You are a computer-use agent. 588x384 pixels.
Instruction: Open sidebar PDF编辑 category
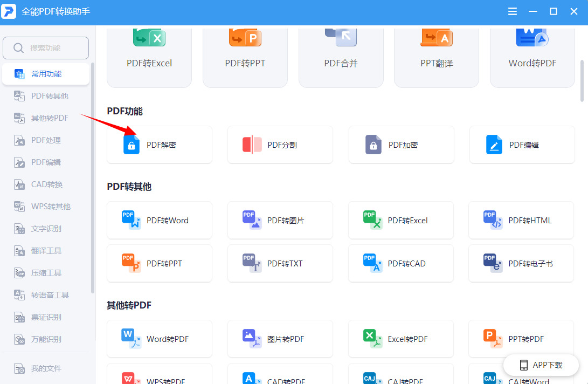click(46, 162)
